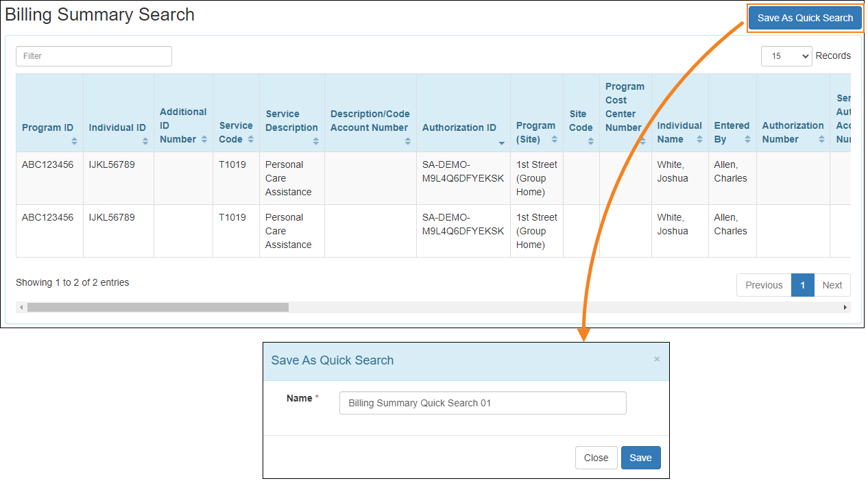Focus the Filter input field
Viewport: 868px width, 481px height.
click(94, 56)
